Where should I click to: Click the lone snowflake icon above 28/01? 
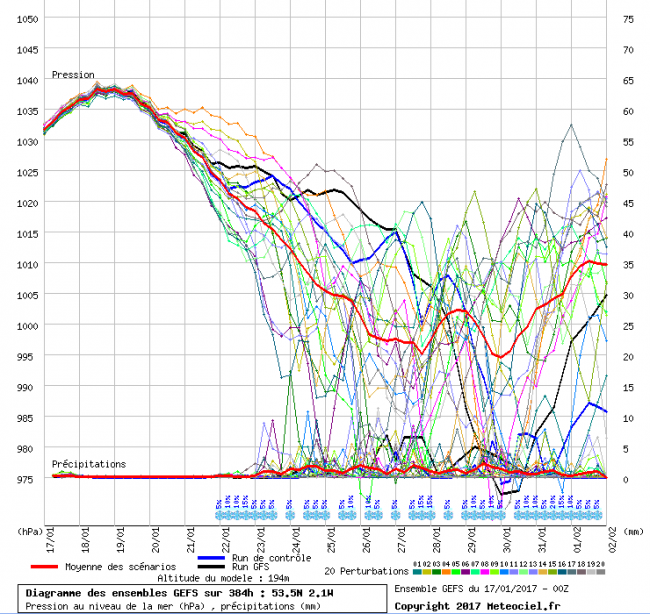pos(448,515)
